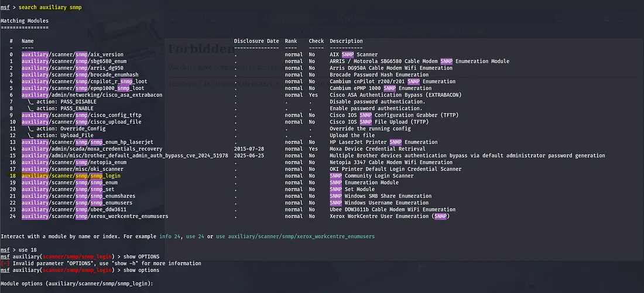Image resolution: width=644 pixels, height=293 pixels.
Task: Click the "Description" column header
Action: coord(346,41)
